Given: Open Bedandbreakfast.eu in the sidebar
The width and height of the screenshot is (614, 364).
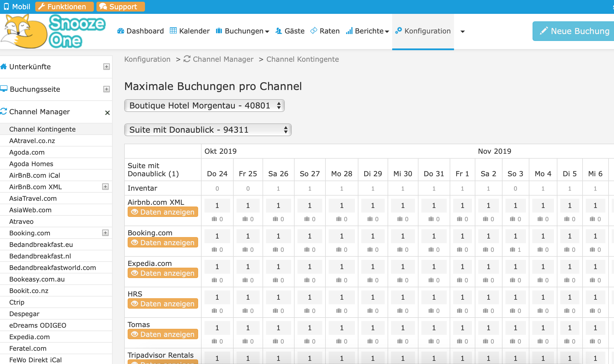Looking at the screenshot, I should click(x=41, y=245).
